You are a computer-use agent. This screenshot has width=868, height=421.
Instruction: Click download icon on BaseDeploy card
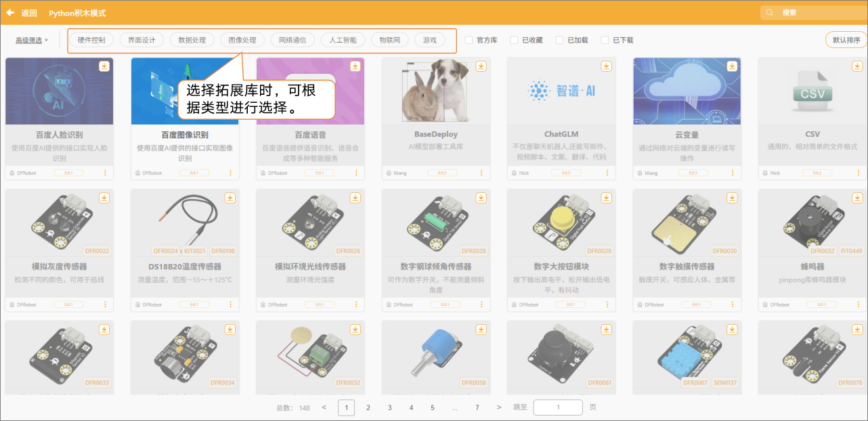coord(481,66)
